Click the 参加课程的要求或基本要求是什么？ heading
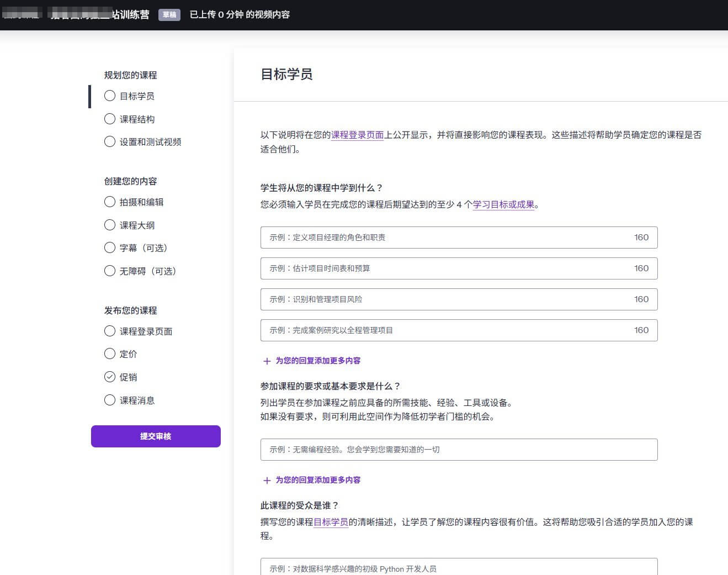The height and width of the screenshot is (575, 728). click(x=331, y=386)
